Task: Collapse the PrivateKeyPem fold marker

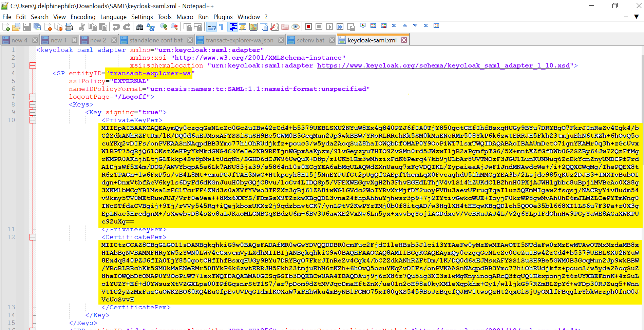Action: click(33, 120)
